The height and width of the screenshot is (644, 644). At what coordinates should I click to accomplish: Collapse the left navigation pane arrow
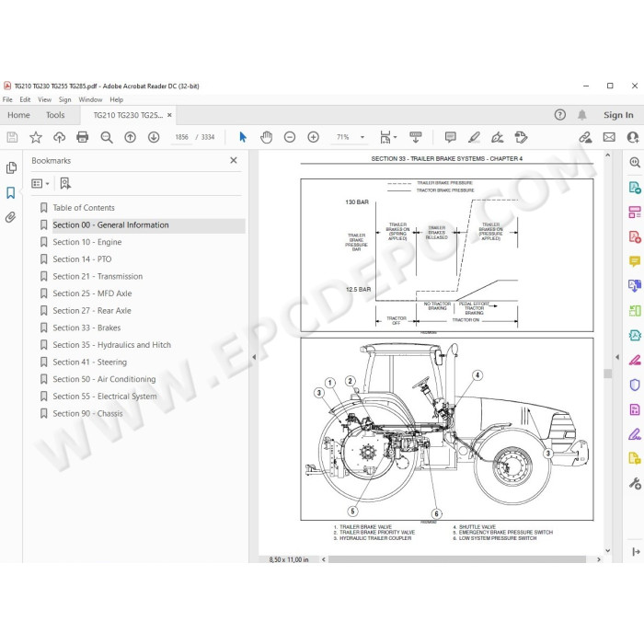point(254,357)
